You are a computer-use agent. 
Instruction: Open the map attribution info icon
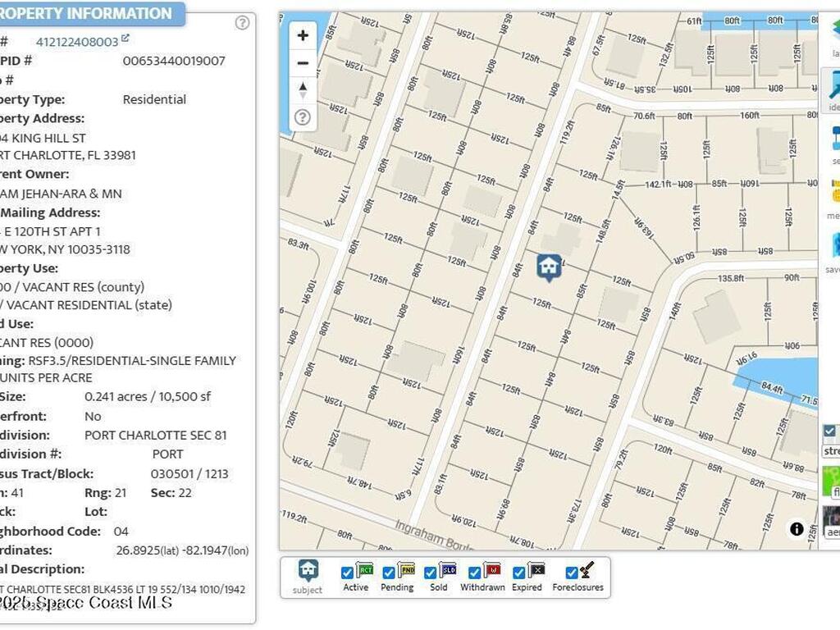point(797,529)
